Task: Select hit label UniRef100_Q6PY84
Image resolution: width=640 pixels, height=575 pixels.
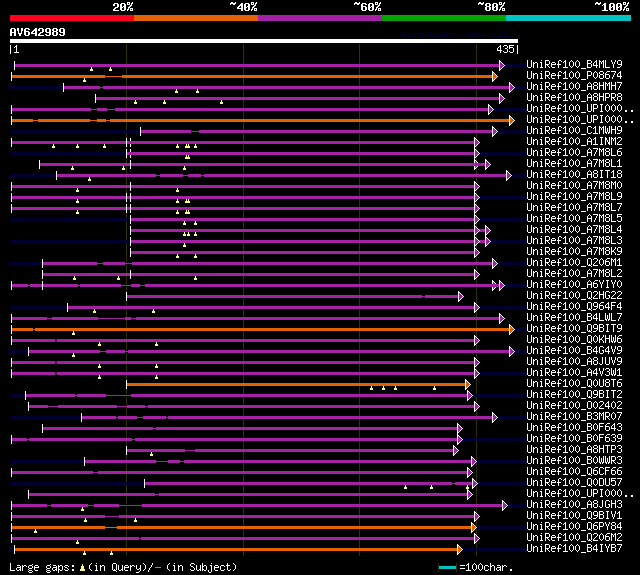Action: (x=574, y=527)
